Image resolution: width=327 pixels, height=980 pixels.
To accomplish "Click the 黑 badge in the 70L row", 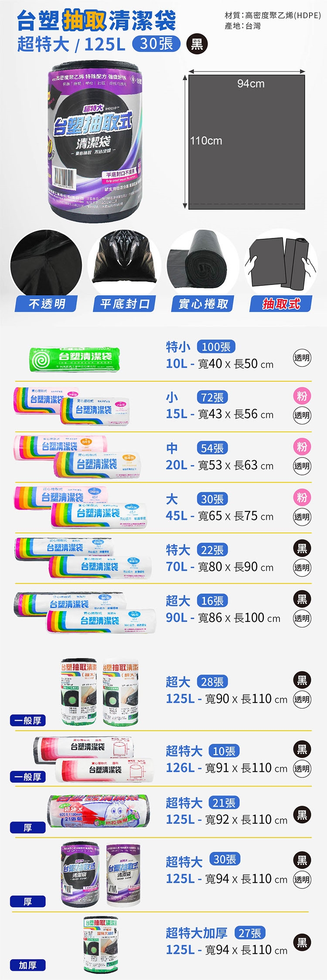I will pyautogui.click(x=302, y=548).
